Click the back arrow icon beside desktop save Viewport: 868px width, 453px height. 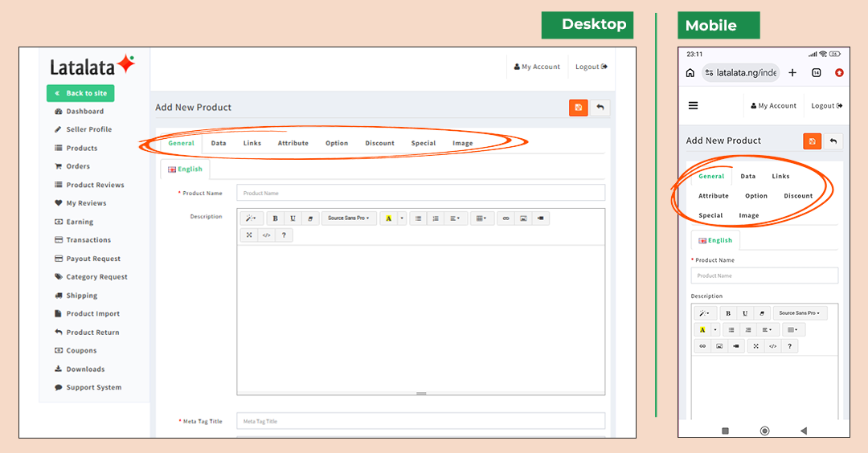(600, 108)
